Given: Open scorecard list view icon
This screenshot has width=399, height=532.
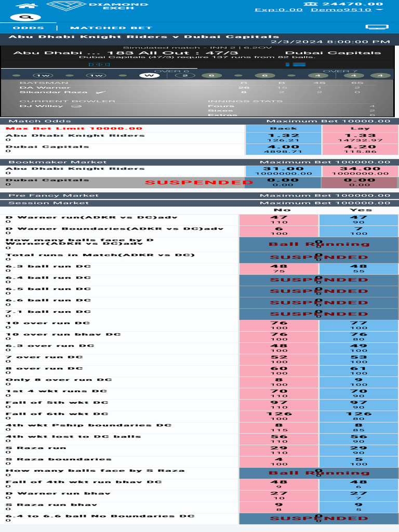Looking at the screenshot, I should click(296, 64).
